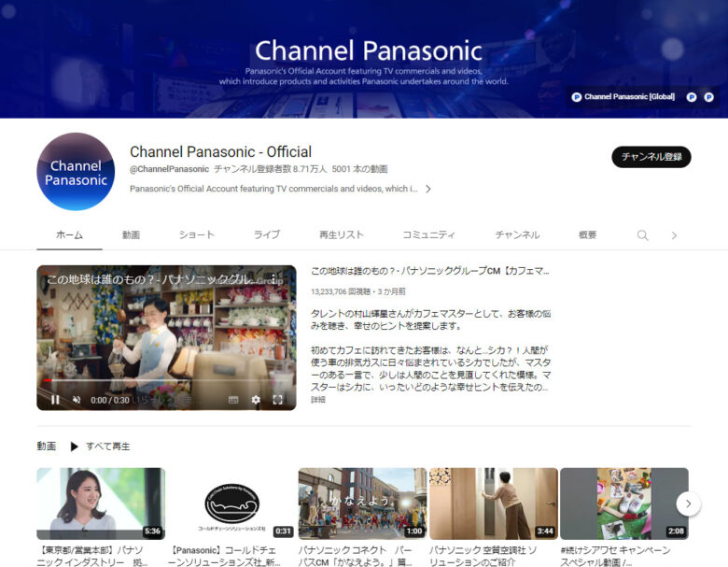The height and width of the screenshot is (567, 728).
Task: Click the last Panasonic icon in banner
Action: coord(708,96)
